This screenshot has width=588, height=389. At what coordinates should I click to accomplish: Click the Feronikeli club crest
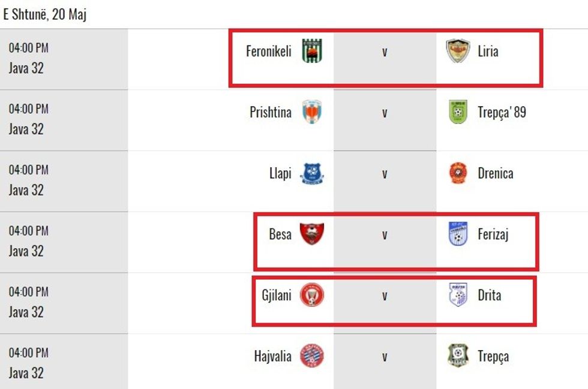point(312,51)
